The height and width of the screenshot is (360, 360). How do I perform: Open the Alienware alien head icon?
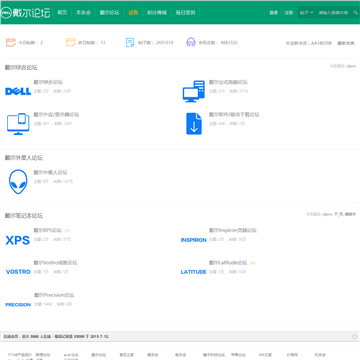[x=18, y=182]
